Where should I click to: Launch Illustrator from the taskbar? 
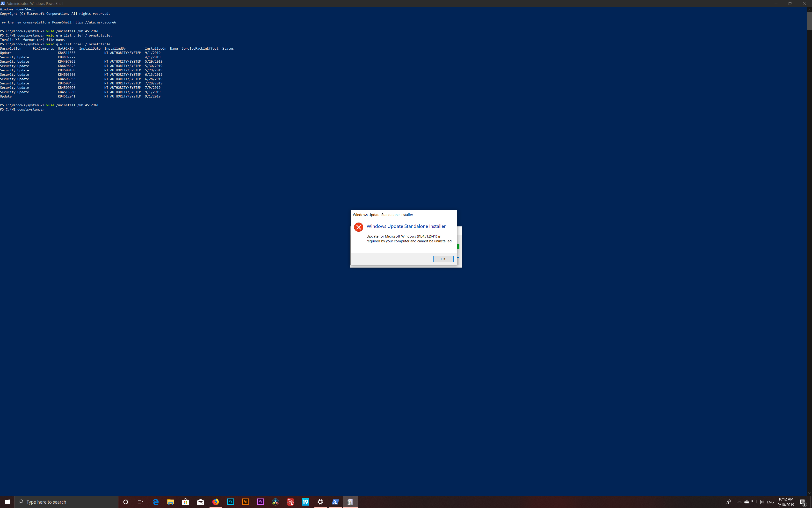point(245,502)
